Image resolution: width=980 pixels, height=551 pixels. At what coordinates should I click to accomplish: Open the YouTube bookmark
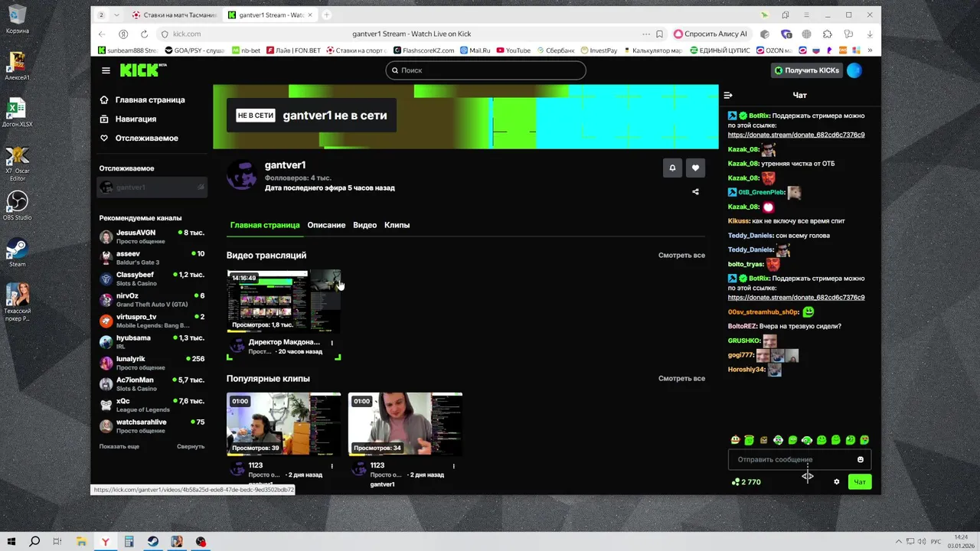514,51
